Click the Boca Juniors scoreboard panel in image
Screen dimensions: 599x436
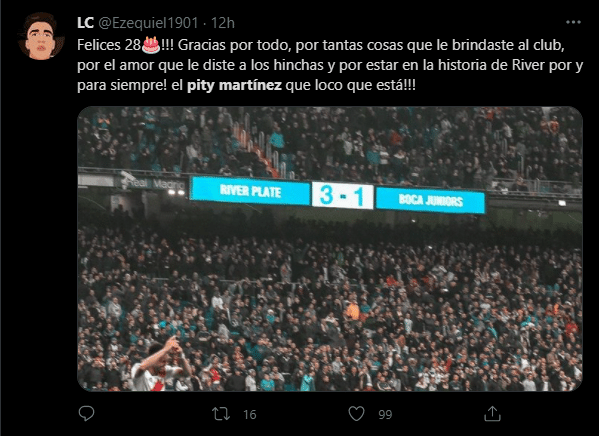[x=431, y=200]
